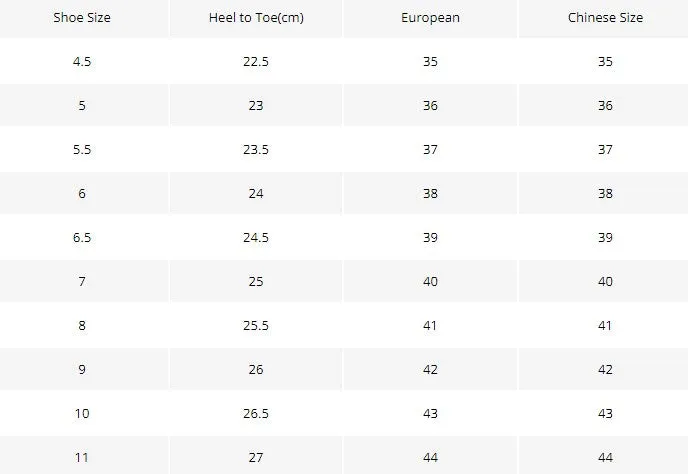Click heel to toe value 24.5

pyautogui.click(x=256, y=237)
